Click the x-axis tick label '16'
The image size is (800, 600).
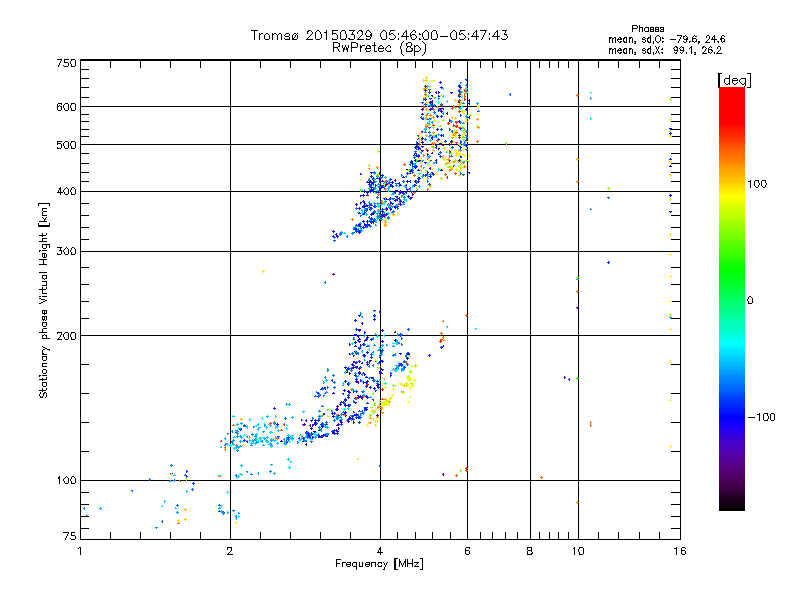pos(680,551)
